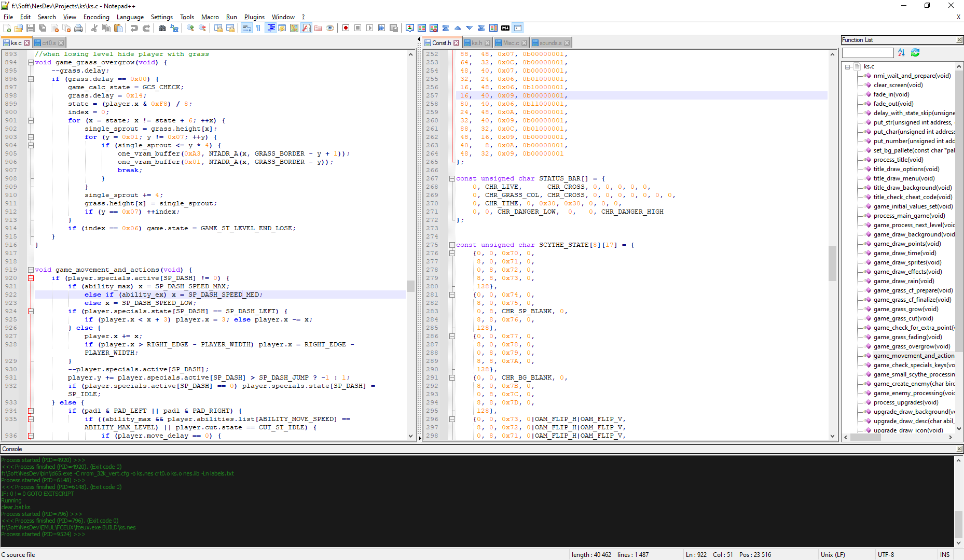Open Find with the binoculars icon

(162, 28)
